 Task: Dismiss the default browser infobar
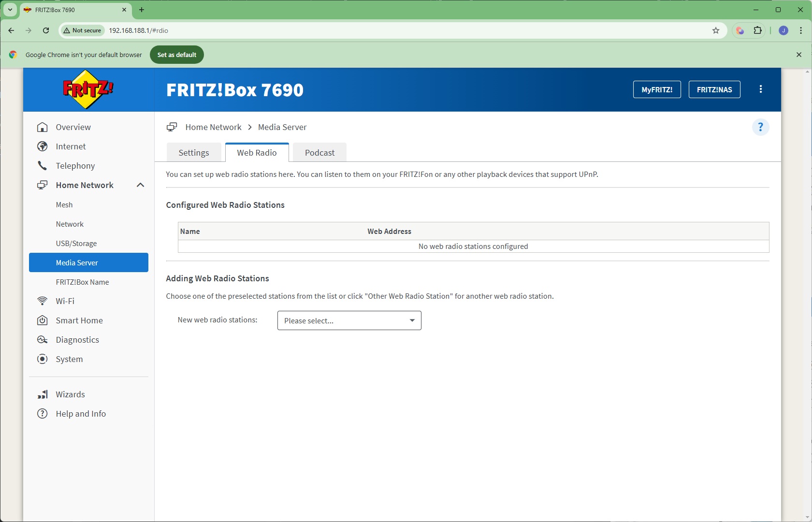[799, 55]
